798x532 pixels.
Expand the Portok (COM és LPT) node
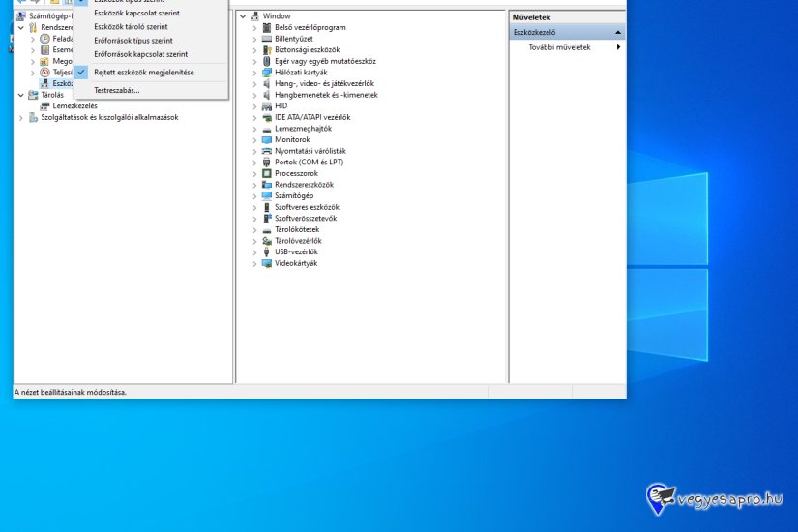point(254,163)
